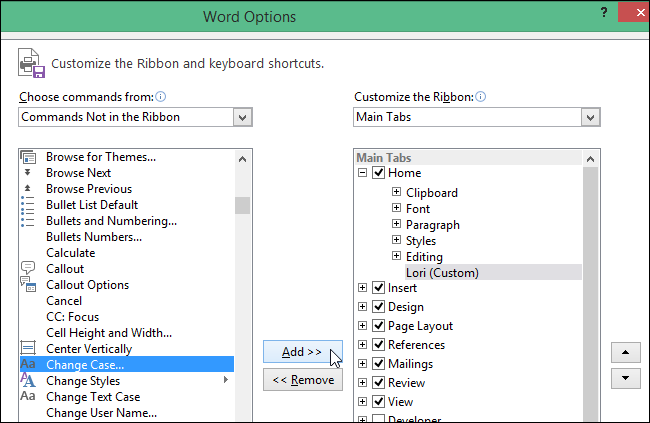Disable the Review tab checkbox
650x423 pixels.
(378, 383)
